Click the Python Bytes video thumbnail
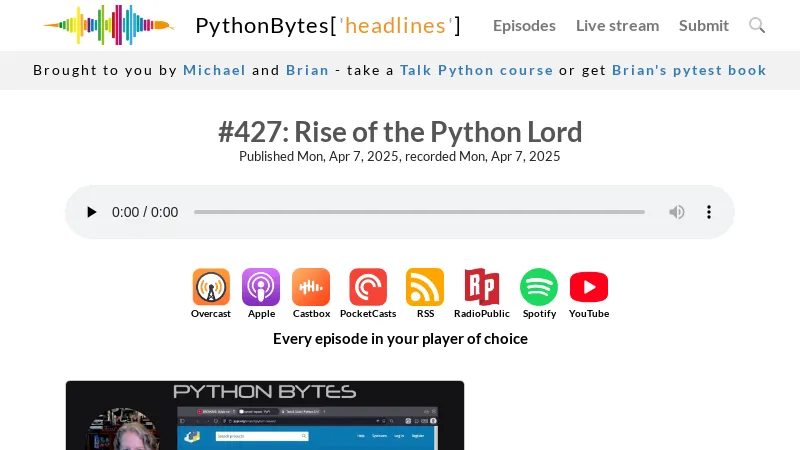800x450 pixels. (x=265, y=415)
